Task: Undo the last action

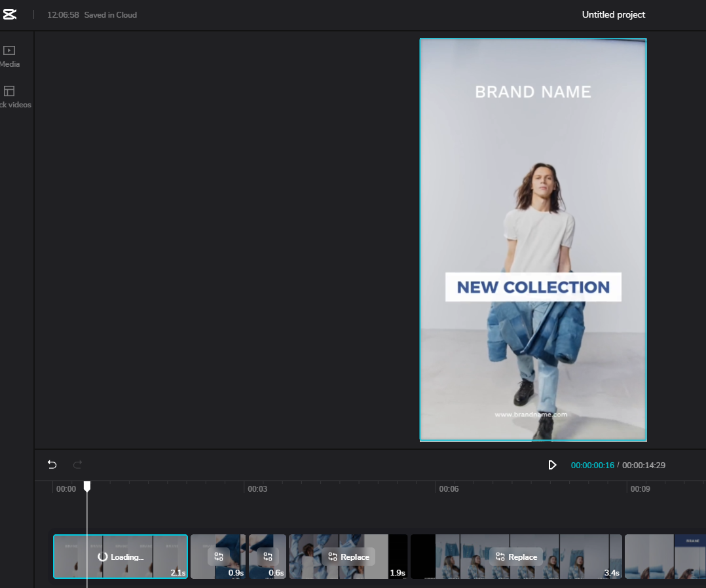Action: (52, 465)
